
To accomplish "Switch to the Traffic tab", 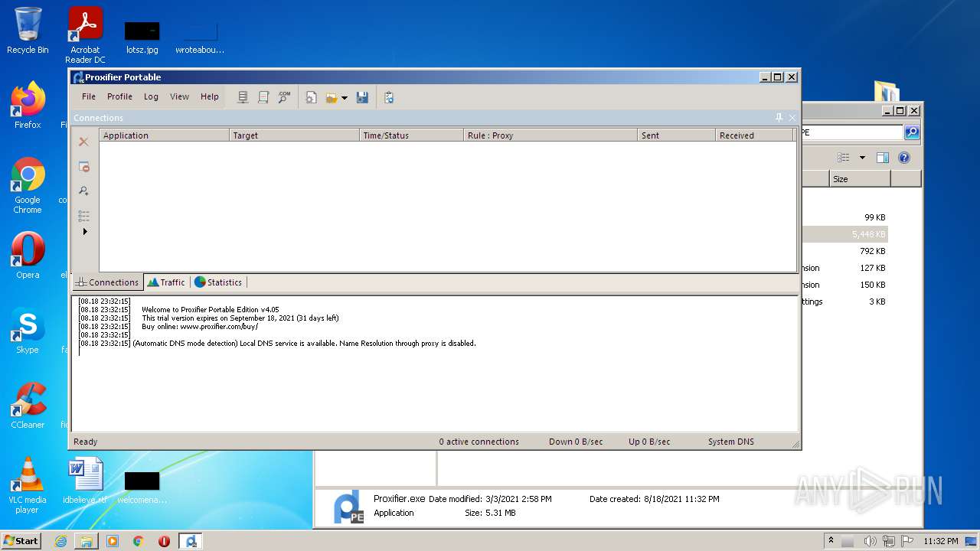I will [166, 282].
